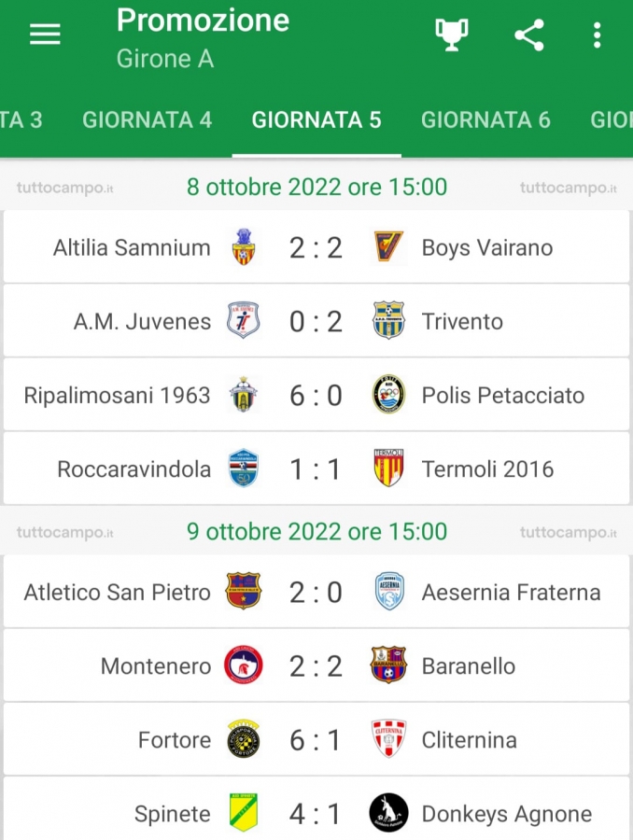Screen dimensions: 633x840
Task: Switch to the Giornata 4 tab
Action: point(147,120)
